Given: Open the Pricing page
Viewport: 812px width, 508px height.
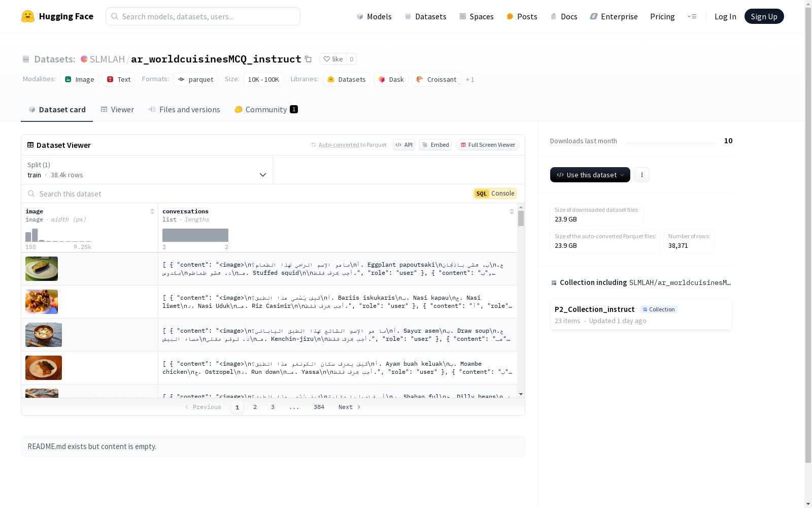Looking at the screenshot, I should pos(662,16).
